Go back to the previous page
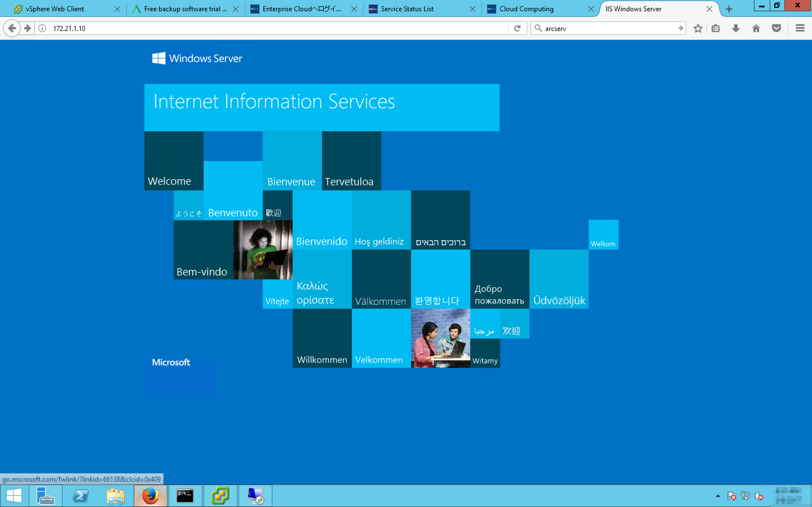The width and height of the screenshot is (812, 507). coord(12,28)
